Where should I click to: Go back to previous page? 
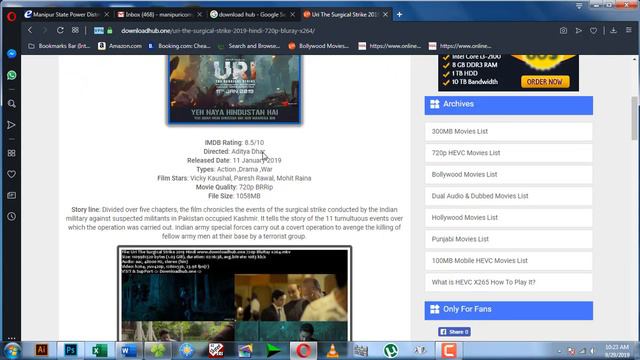(30, 30)
